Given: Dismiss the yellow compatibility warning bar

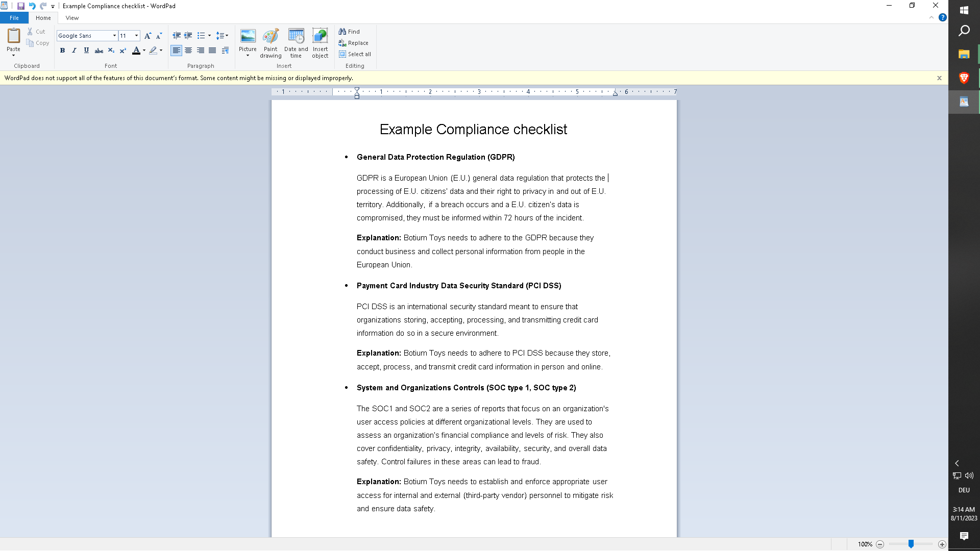Looking at the screenshot, I should coord(939,78).
